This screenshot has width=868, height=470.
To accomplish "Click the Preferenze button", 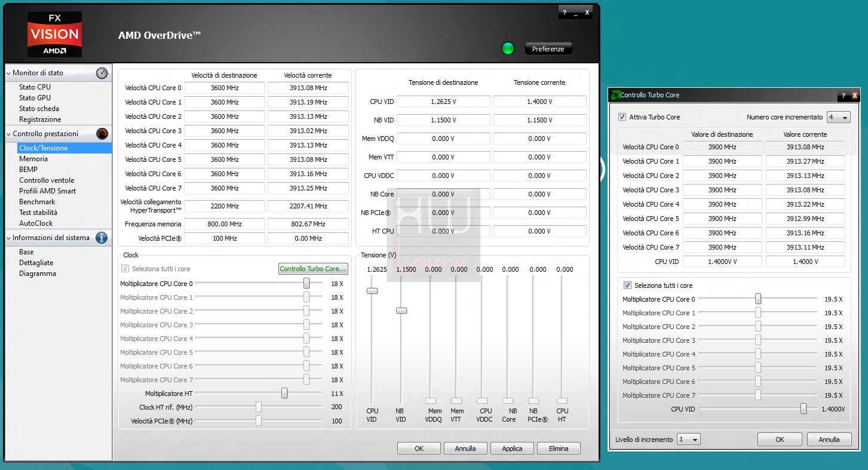I will 548,49.
